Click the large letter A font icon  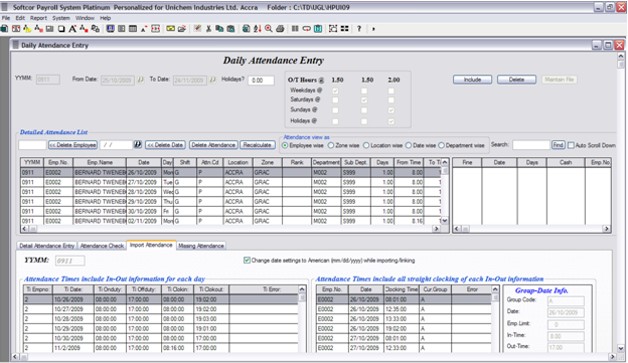[72, 28]
